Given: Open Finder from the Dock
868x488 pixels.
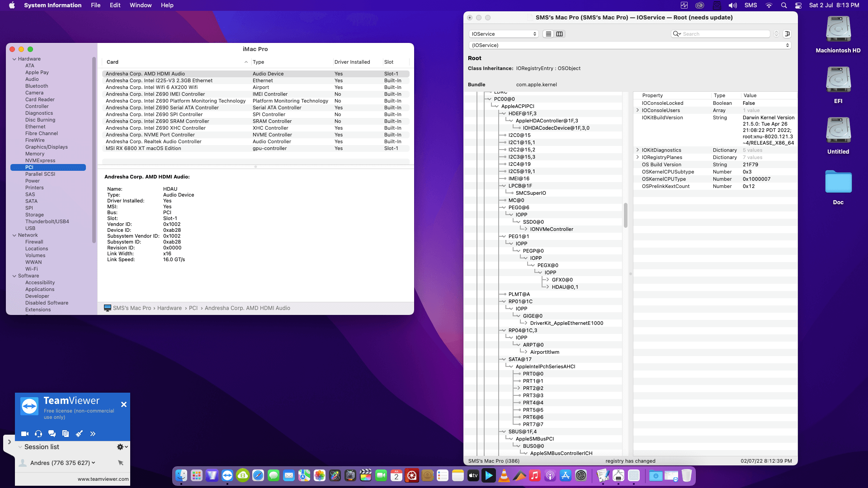Looking at the screenshot, I should (x=181, y=475).
